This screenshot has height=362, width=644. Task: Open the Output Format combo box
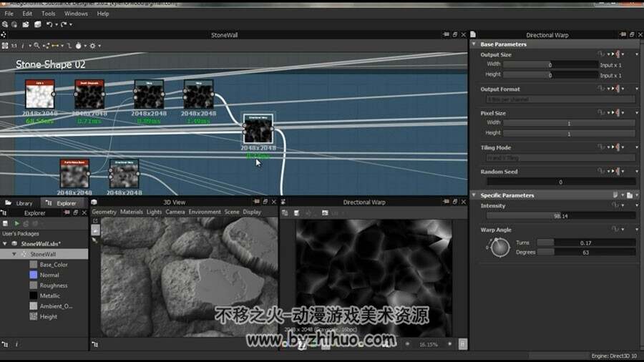[560, 99]
